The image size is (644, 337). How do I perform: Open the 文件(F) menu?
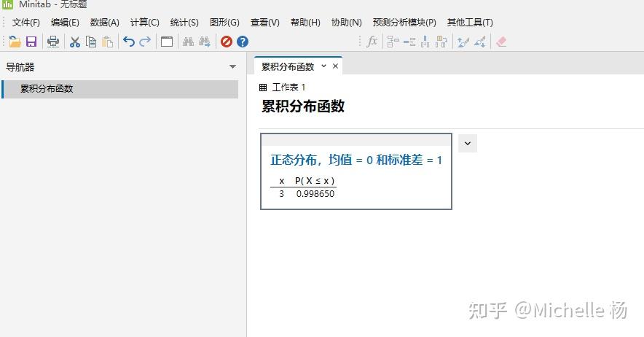[26, 22]
